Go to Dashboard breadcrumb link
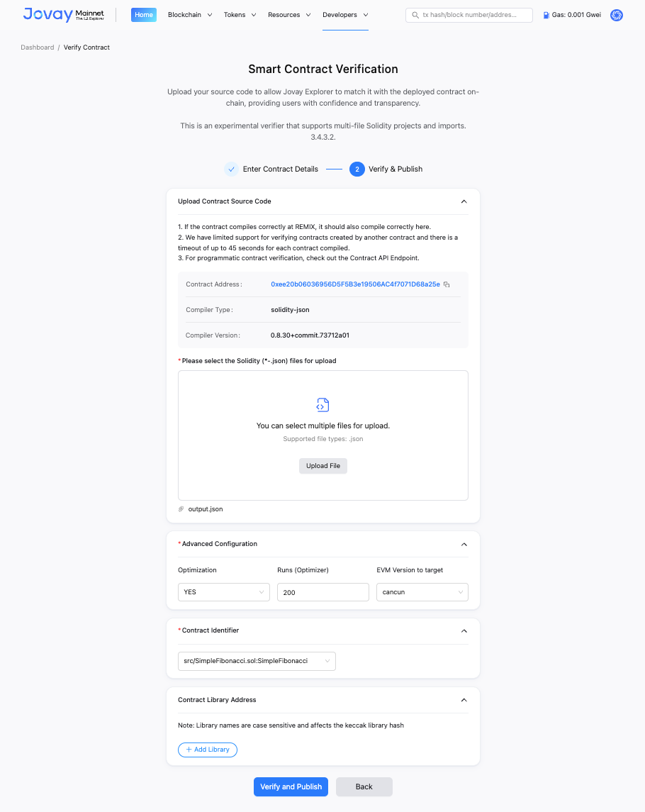 pyautogui.click(x=37, y=48)
